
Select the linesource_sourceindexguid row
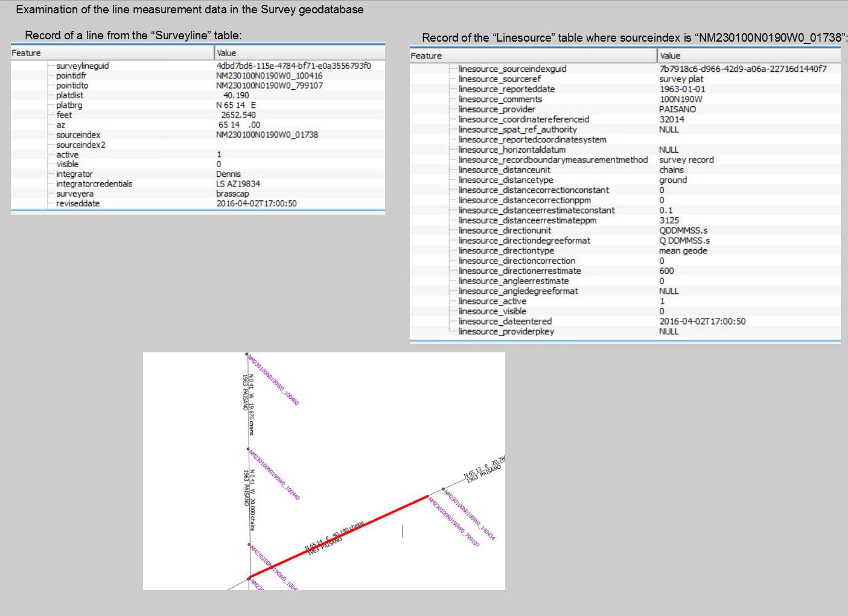tap(625, 69)
